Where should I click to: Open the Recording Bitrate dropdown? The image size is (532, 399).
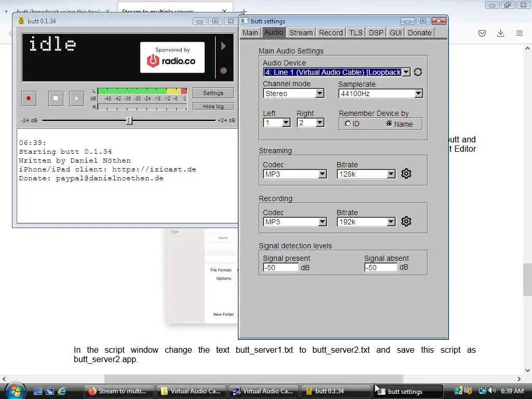pyautogui.click(x=391, y=222)
